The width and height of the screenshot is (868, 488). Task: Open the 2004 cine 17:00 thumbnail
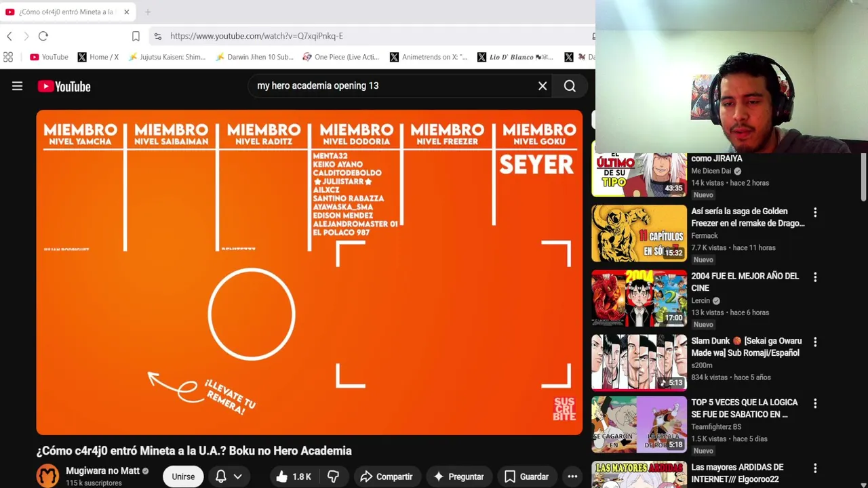coord(639,299)
